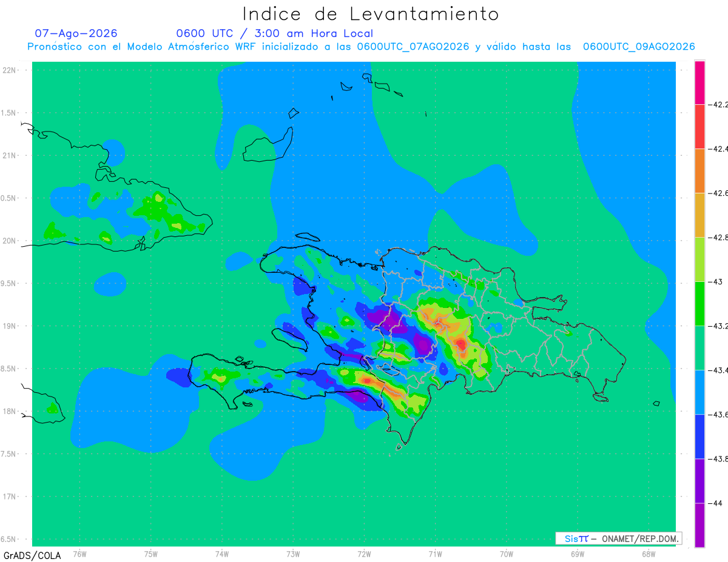Select the '-43.4' legend value
This screenshot has height=562, width=728.
pyautogui.click(x=718, y=370)
